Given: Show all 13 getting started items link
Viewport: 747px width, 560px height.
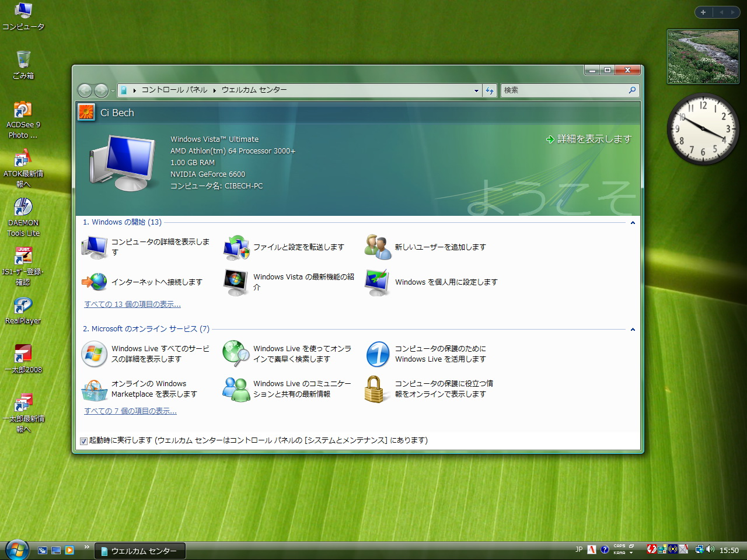Looking at the screenshot, I should pyautogui.click(x=132, y=304).
